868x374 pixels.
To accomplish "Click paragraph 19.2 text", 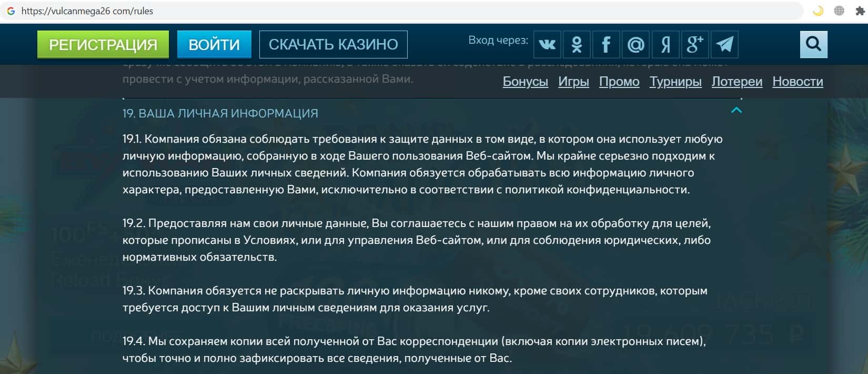I will click(417, 240).
